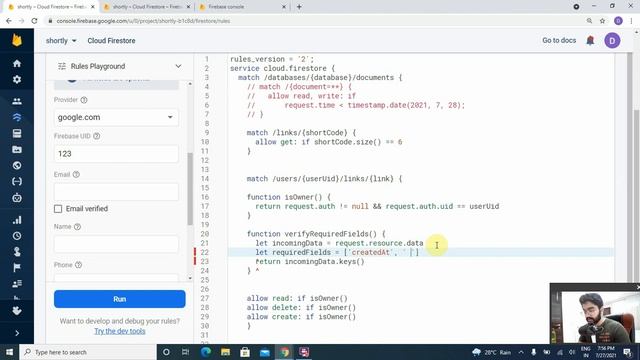Click 'match /links/{shortCode}' line
The image size is (640, 360).
pos(301,133)
